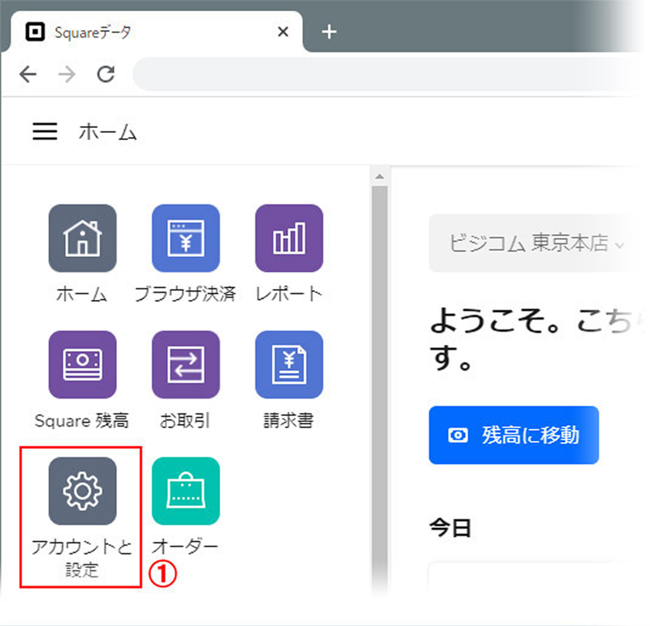This screenshot has height=626, width=672.
Task: Click the browser forward arrow
Action: click(67, 74)
